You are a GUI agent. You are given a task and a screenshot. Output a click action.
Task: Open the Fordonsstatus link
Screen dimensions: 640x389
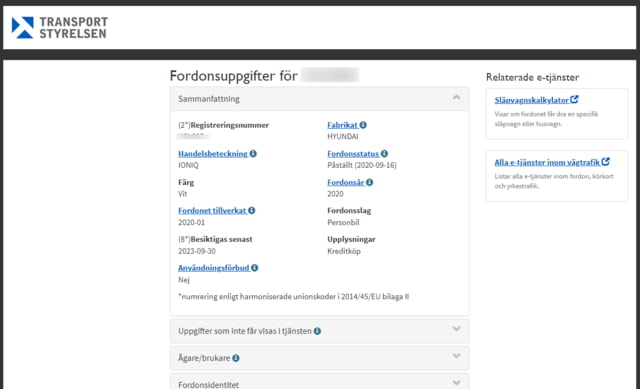pos(353,153)
